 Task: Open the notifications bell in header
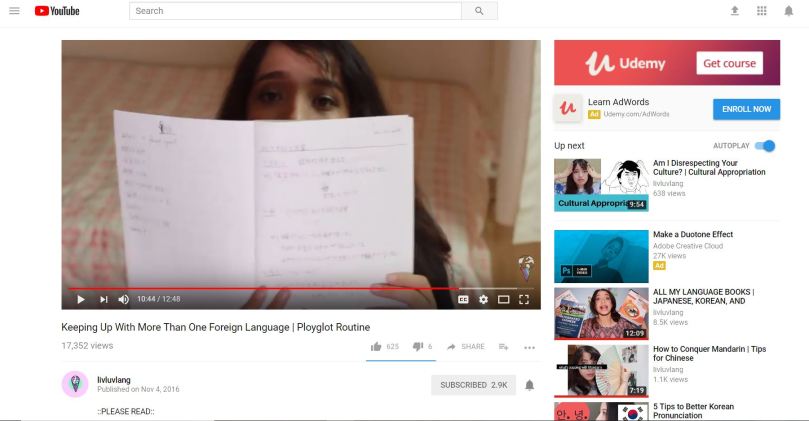788,11
